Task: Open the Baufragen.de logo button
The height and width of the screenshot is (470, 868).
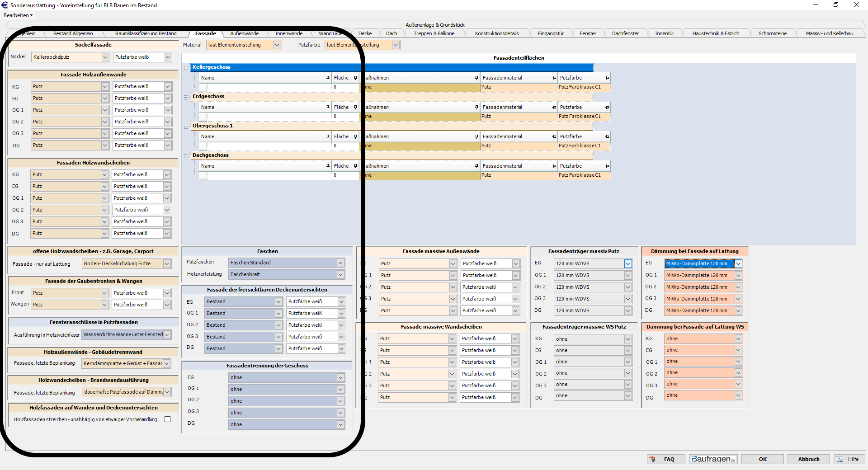Action: click(x=713, y=459)
